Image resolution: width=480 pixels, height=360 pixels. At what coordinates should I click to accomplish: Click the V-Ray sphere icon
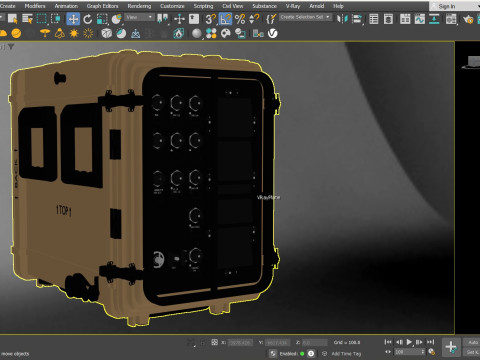click(x=16, y=33)
